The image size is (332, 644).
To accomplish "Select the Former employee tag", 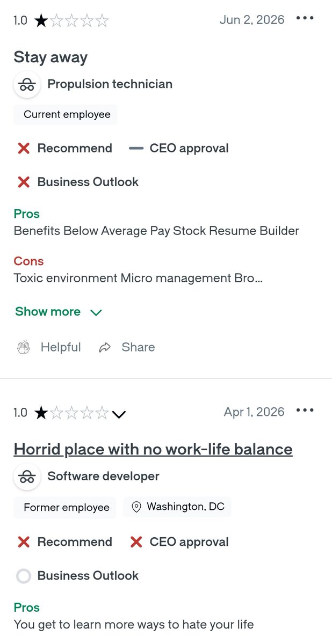I will coord(65,507).
